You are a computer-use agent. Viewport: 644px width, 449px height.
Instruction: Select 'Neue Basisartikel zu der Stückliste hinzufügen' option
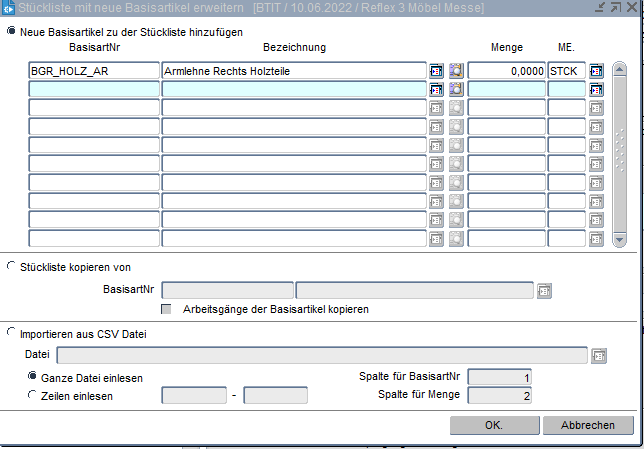pos(12,31)
